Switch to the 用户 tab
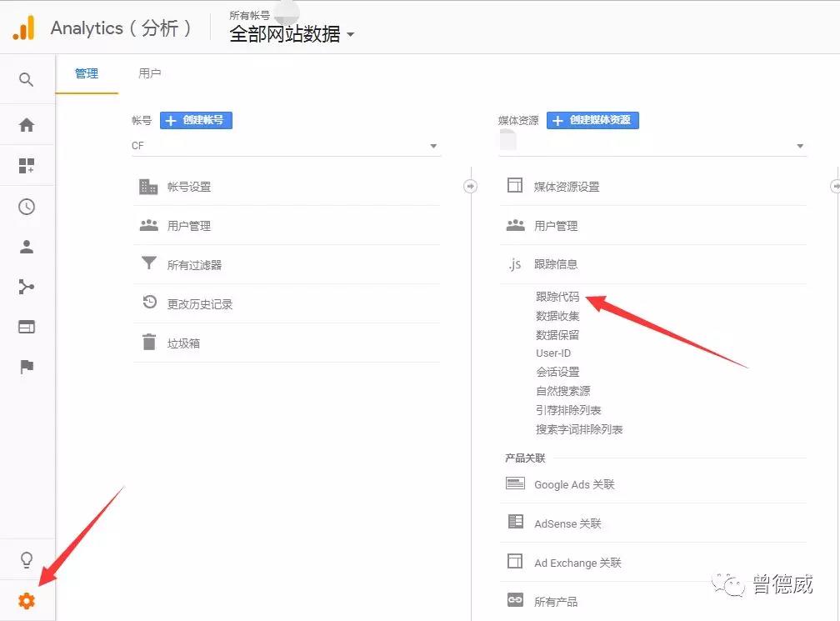The height and width of the screenshot is (621, 840). point(149,73)
